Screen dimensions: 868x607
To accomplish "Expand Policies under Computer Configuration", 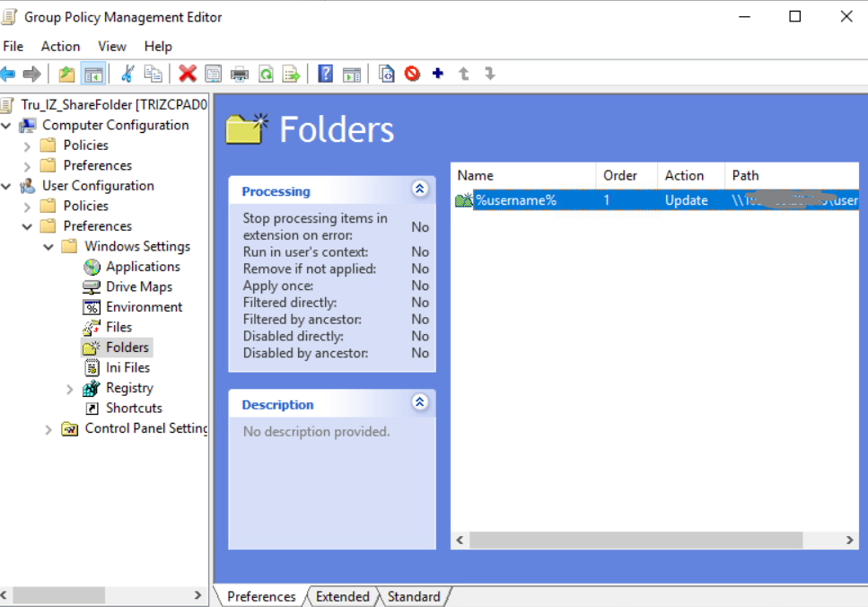I will 27,146.
